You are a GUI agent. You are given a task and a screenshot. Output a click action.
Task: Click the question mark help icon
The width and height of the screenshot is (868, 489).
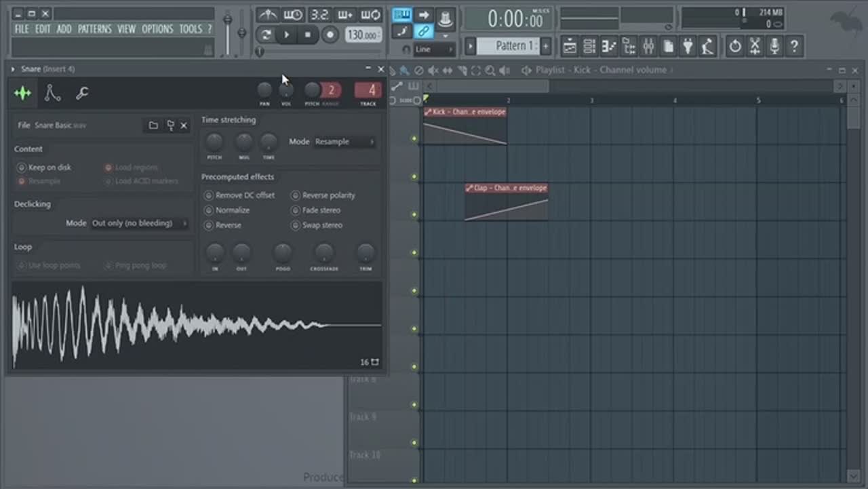click(794, 47)
